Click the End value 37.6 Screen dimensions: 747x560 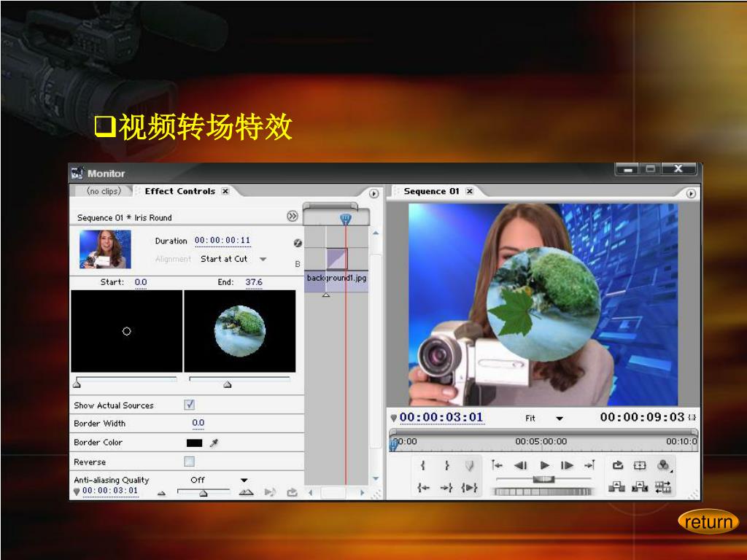253,282
